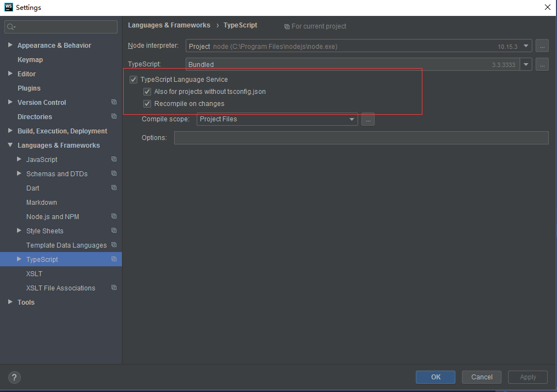Select Markdown settings entry
Screen dimensions: 557x392
point(42,203)
